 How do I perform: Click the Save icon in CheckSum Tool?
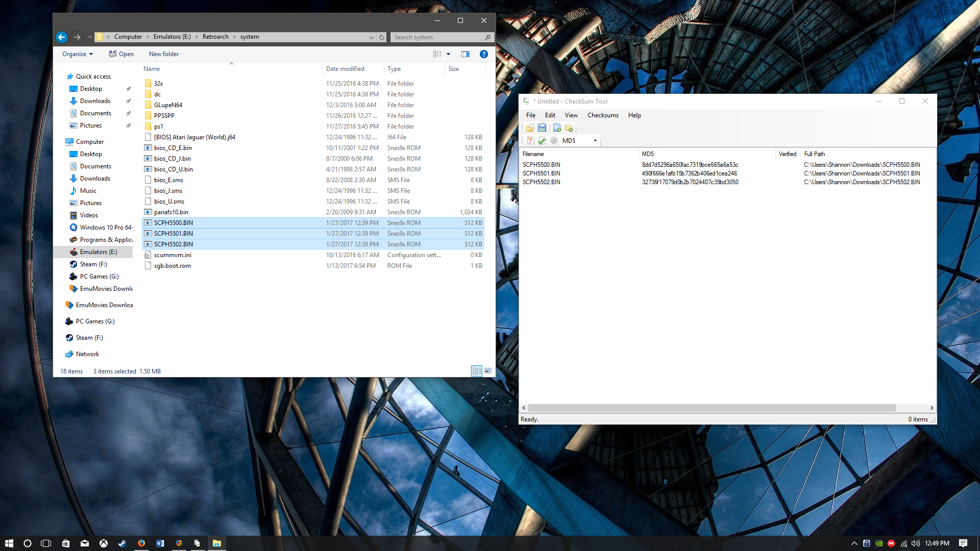pyautogui.click(x=542, y=128)
